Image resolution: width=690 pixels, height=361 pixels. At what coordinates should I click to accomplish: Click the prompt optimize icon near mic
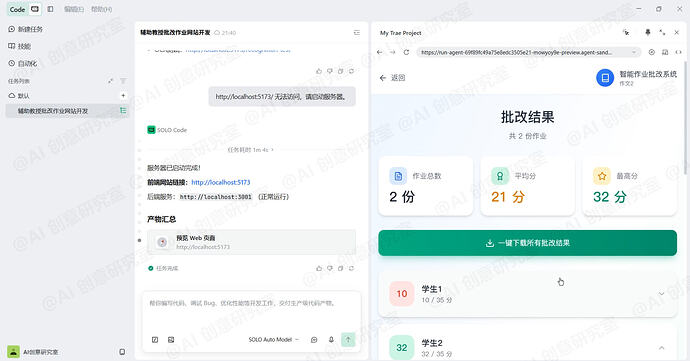tap(314, 340)
